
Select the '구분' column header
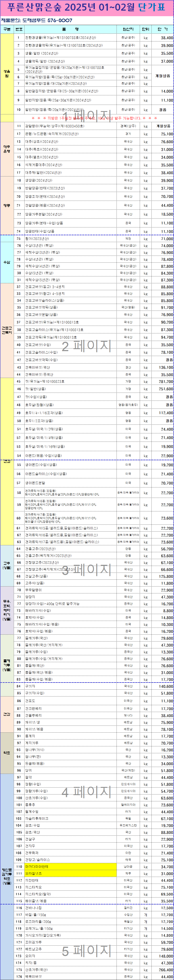click(7, 29)
